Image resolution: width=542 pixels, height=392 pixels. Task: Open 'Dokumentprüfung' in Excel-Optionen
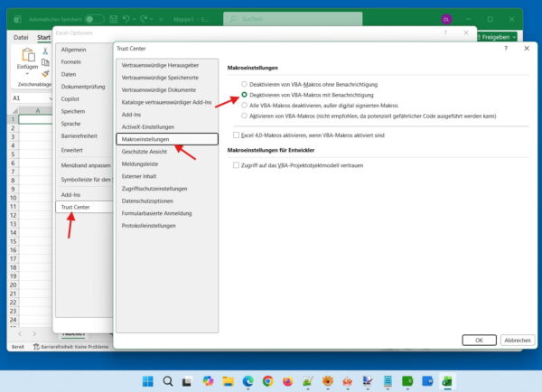(x=84, y=87)
